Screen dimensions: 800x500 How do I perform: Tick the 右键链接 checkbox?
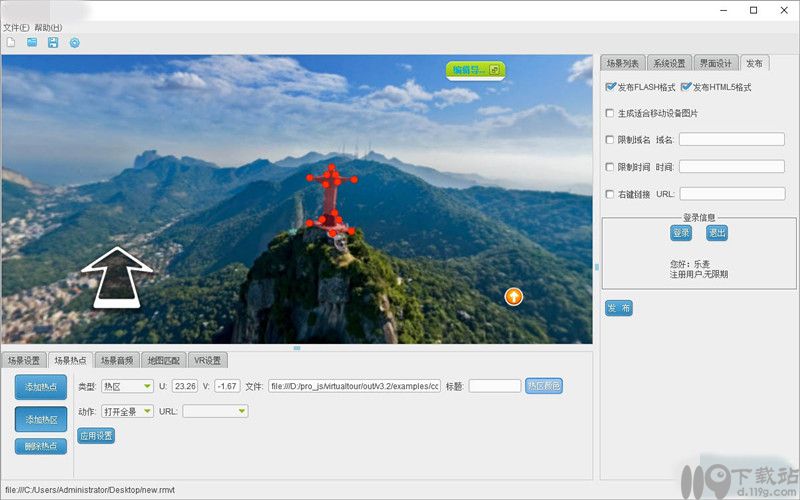[610, 194]
